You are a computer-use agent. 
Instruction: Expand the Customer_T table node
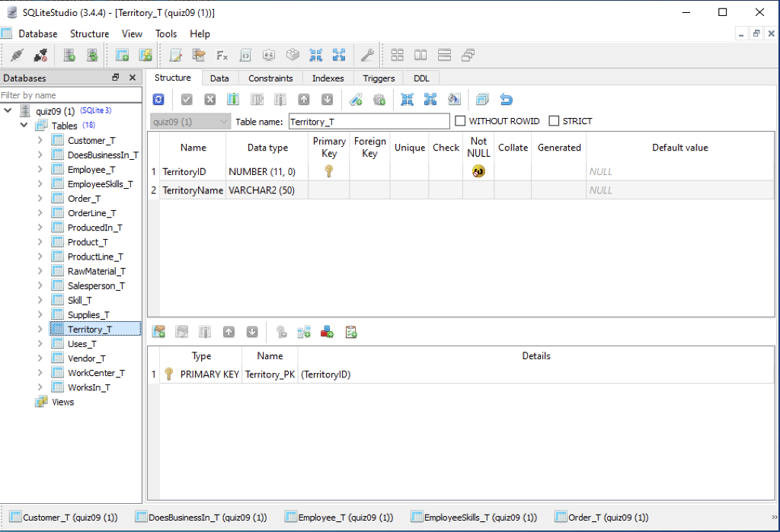point(40,140)
